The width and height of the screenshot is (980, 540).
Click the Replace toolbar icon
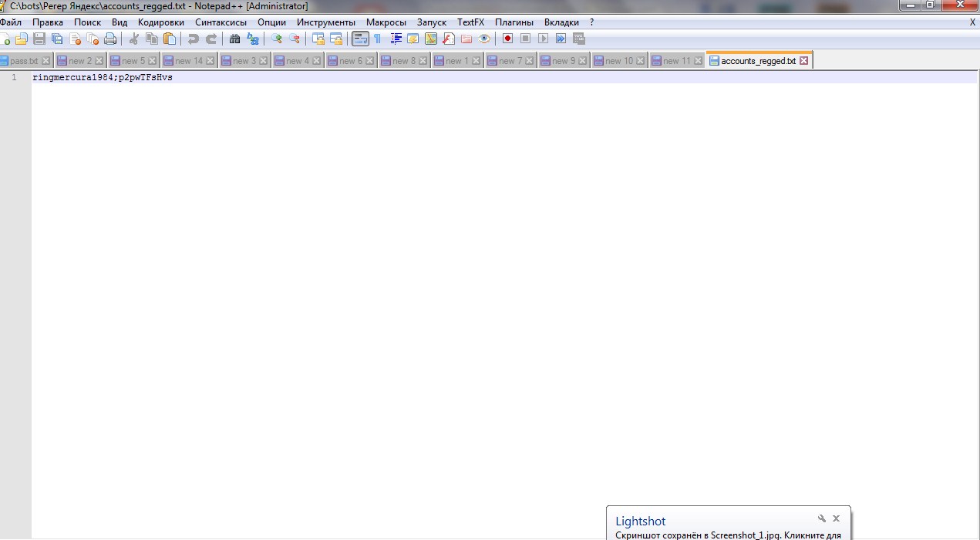click(252, 39)
